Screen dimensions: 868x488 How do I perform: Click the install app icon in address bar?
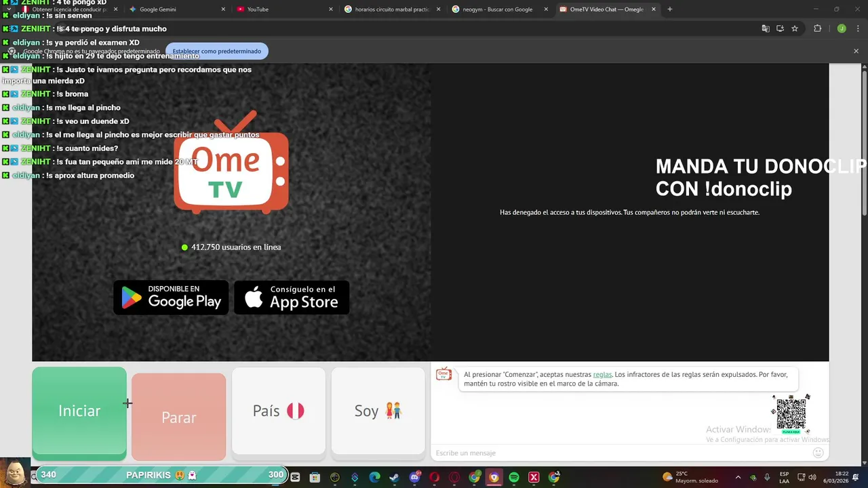click(780, 28)
